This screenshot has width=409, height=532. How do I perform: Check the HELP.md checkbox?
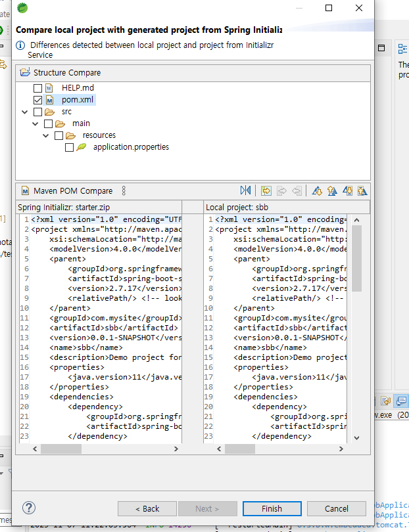pos(37,88)
